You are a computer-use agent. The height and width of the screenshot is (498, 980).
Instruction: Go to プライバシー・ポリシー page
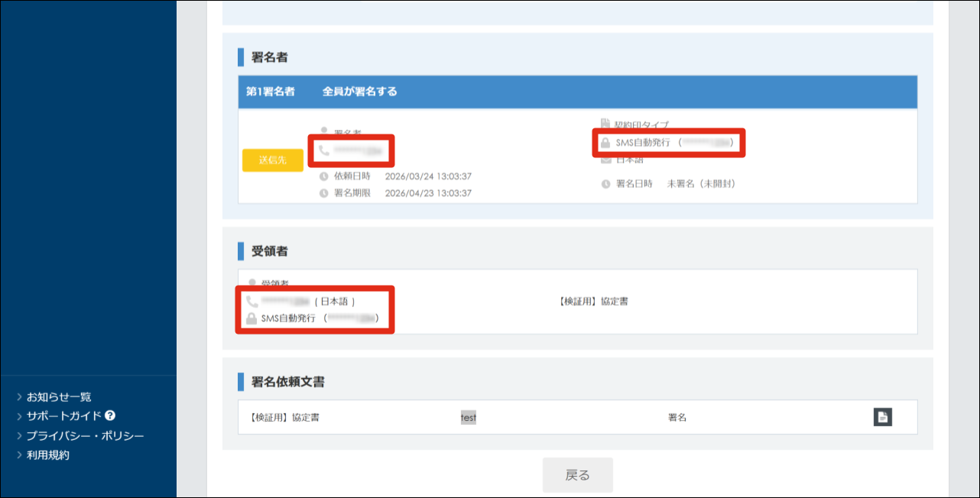(85, 436)
